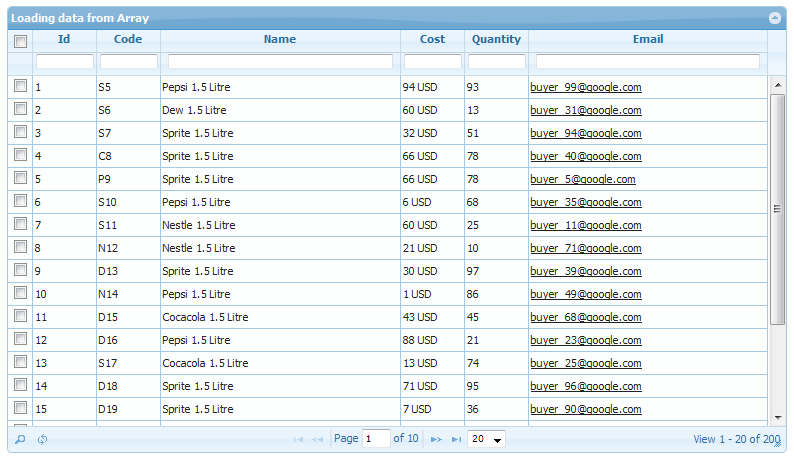
Task: Click the search magnifier icon in pager
Action: pyautogui.click(x=20, y=439)
